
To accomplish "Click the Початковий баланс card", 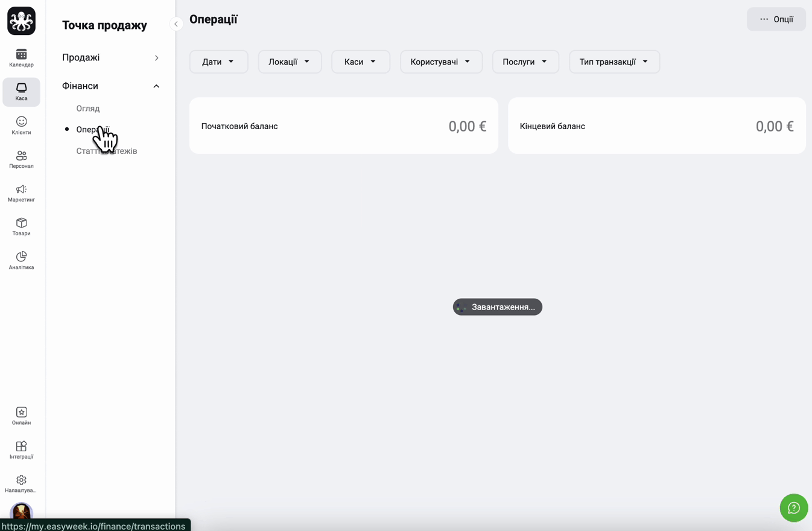I will pyautogui.click(x=344, y=126).
